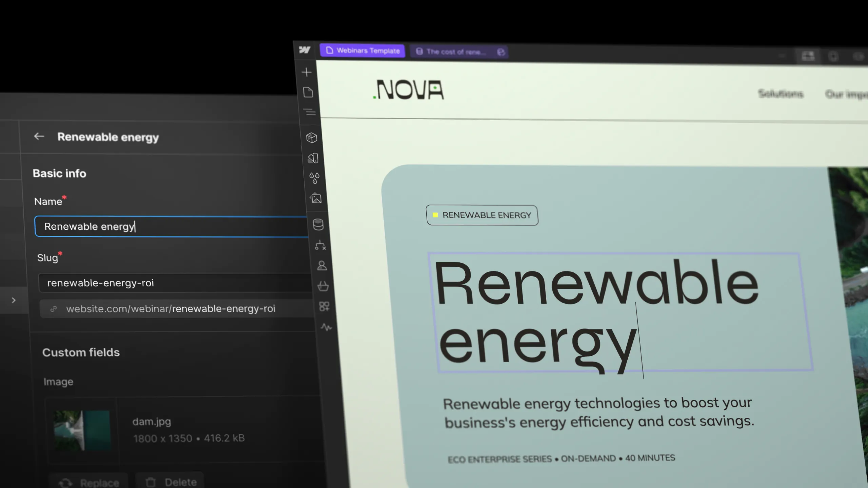
Task: Open the Navigator lines icon
Action: pos(309,112)
